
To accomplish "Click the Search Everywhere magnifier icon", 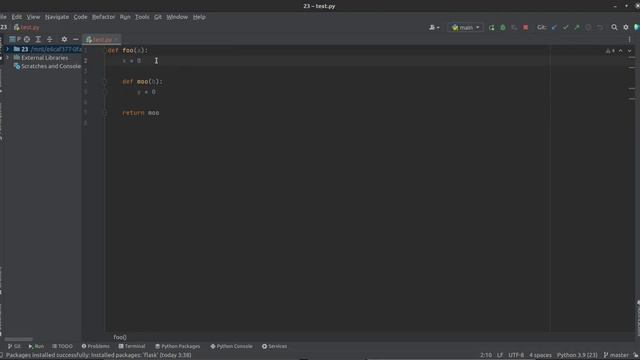I will pos(614,27).
